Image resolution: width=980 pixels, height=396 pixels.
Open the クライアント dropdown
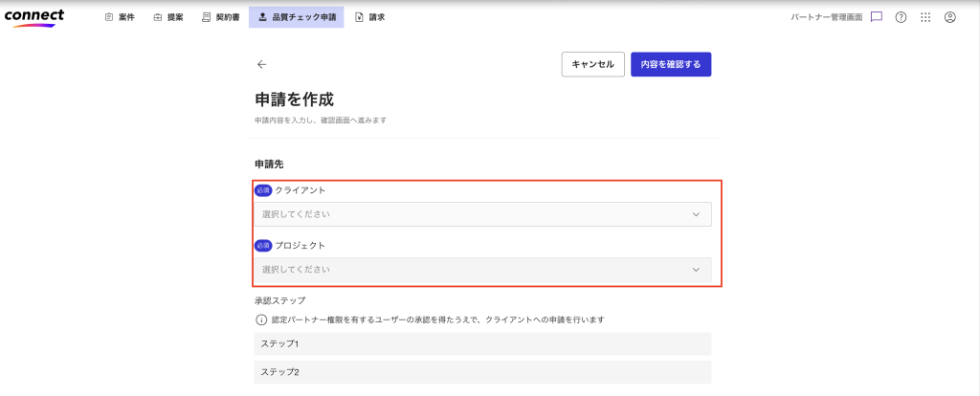482,214
